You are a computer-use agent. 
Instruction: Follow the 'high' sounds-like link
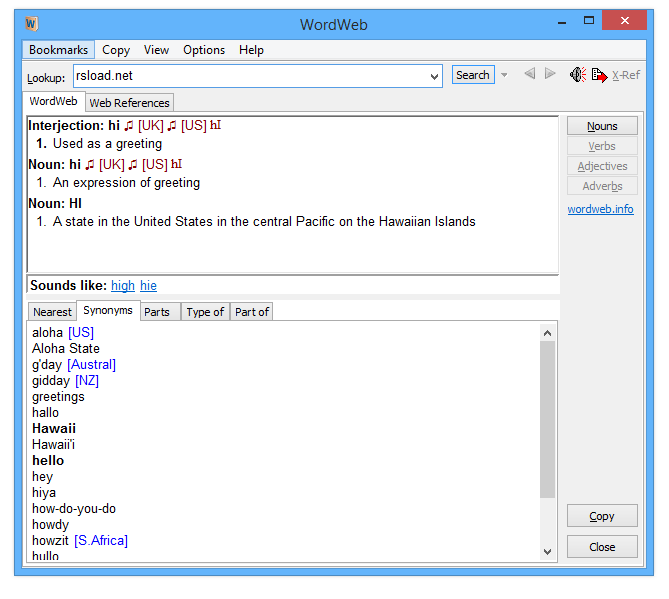click(123, 286)
